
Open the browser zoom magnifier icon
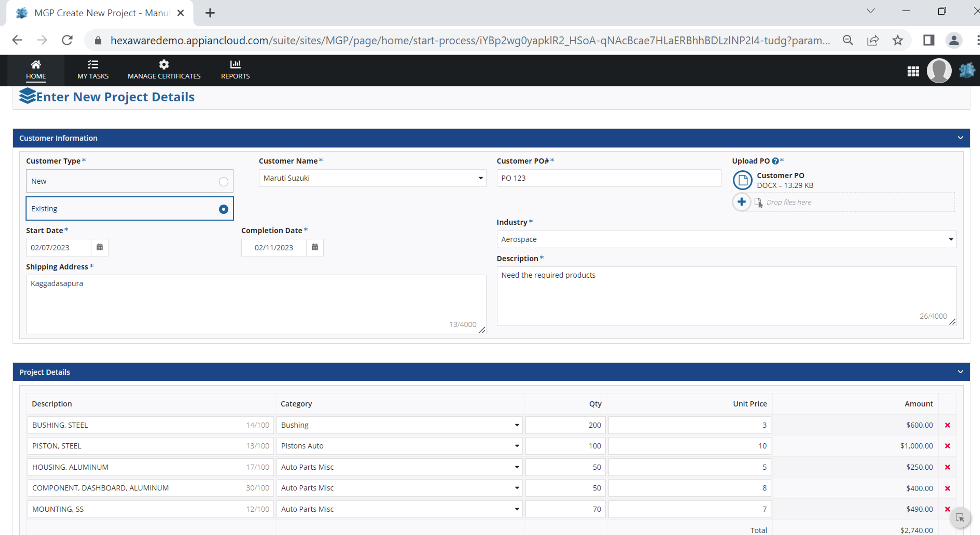point(848,40)
